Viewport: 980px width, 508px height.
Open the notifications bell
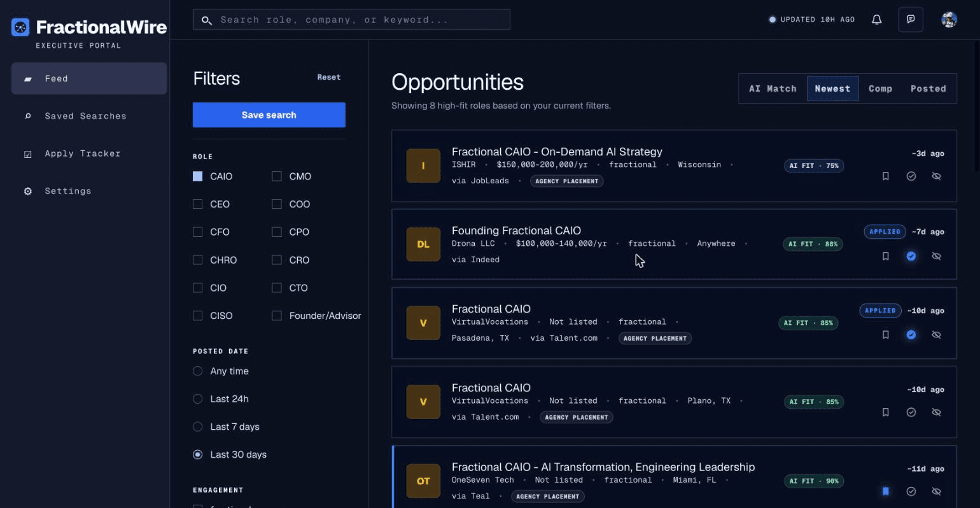coord(876,20)
